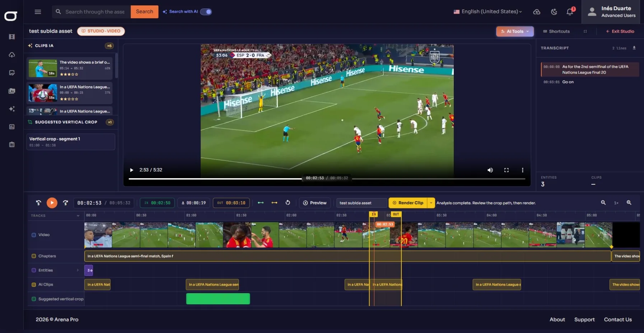Click the orange Search button
644x333 pixels.
tap(144, 12)
